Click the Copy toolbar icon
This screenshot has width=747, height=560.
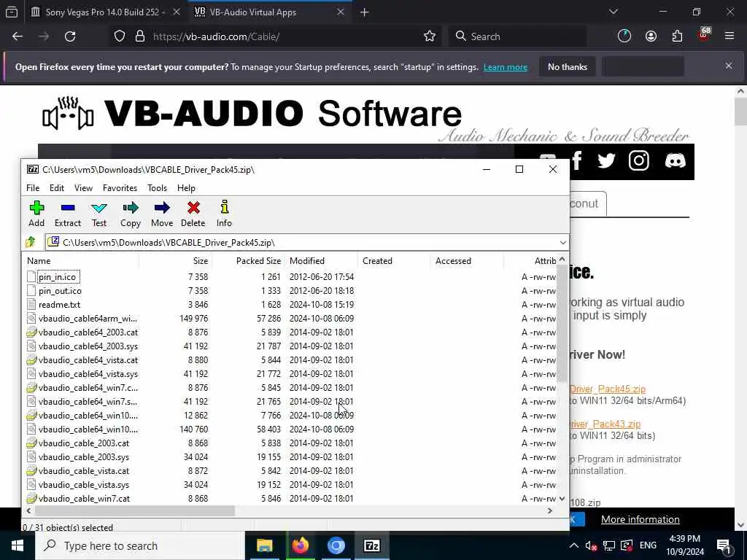131,214
